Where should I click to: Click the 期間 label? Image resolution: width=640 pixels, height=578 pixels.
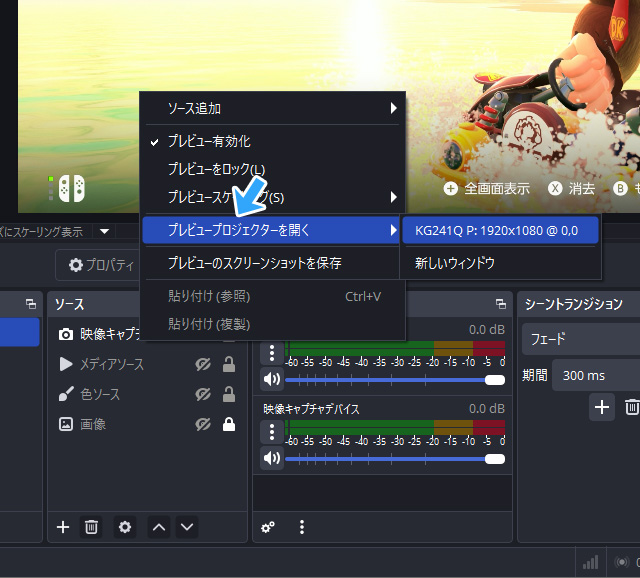coord(535,375)
